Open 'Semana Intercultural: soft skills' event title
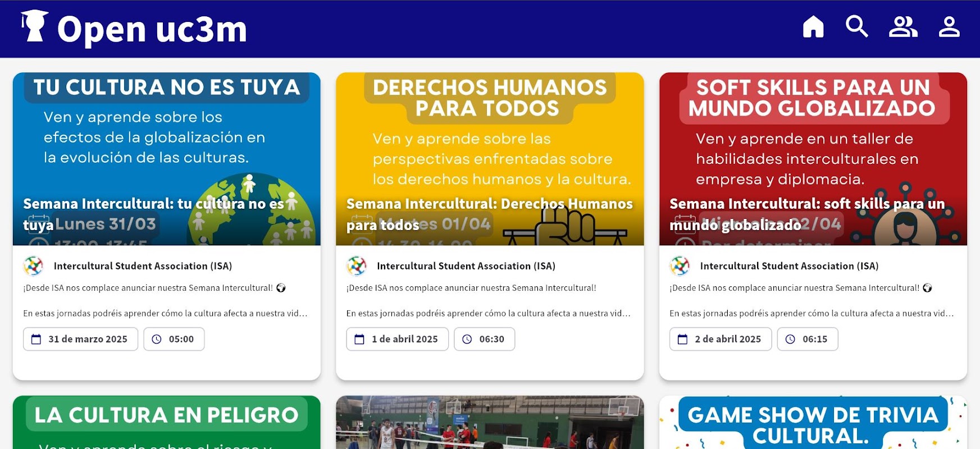This screenshot has width=980, height=449. tap(807, 214)
